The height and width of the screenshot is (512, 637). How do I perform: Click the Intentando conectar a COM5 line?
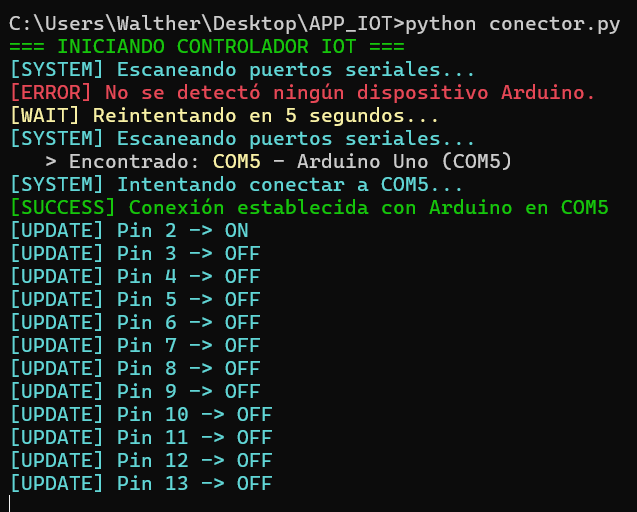236,185
